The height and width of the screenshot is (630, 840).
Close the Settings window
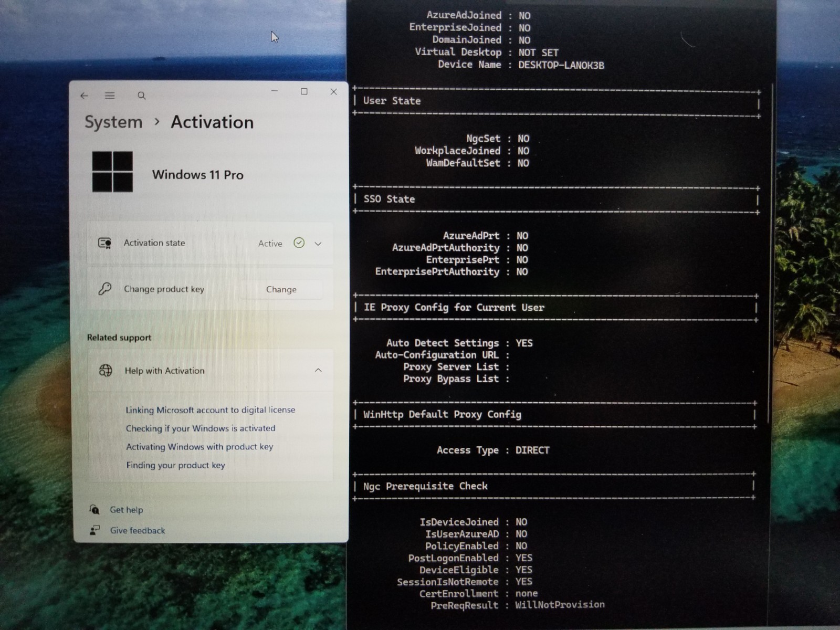(333, 92)
